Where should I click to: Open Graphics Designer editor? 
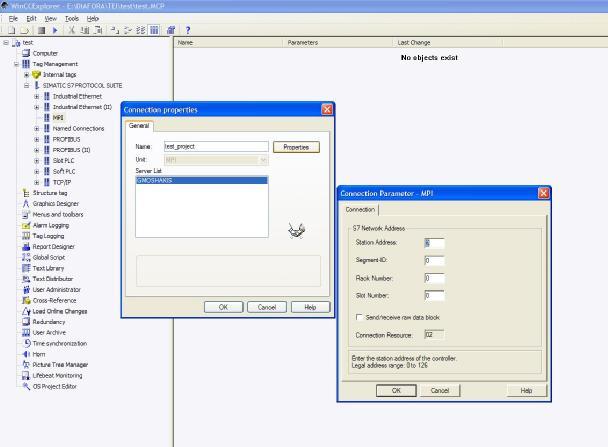(55, 204)
